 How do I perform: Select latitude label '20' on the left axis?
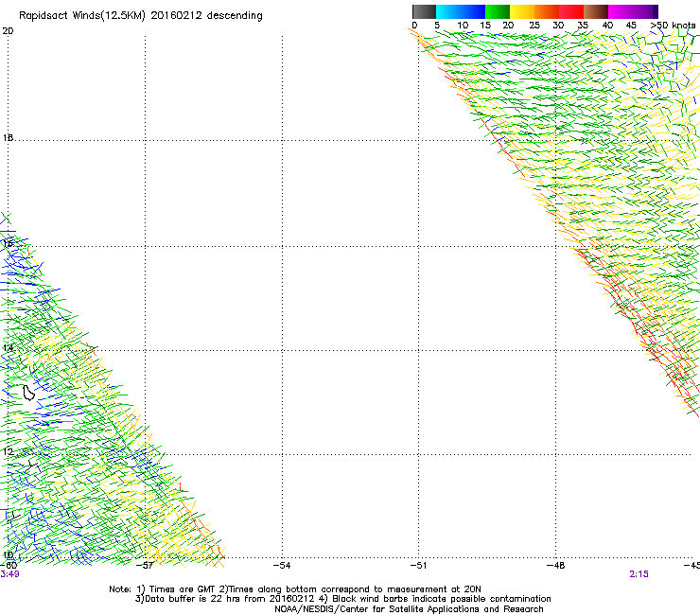coord(8,31)
